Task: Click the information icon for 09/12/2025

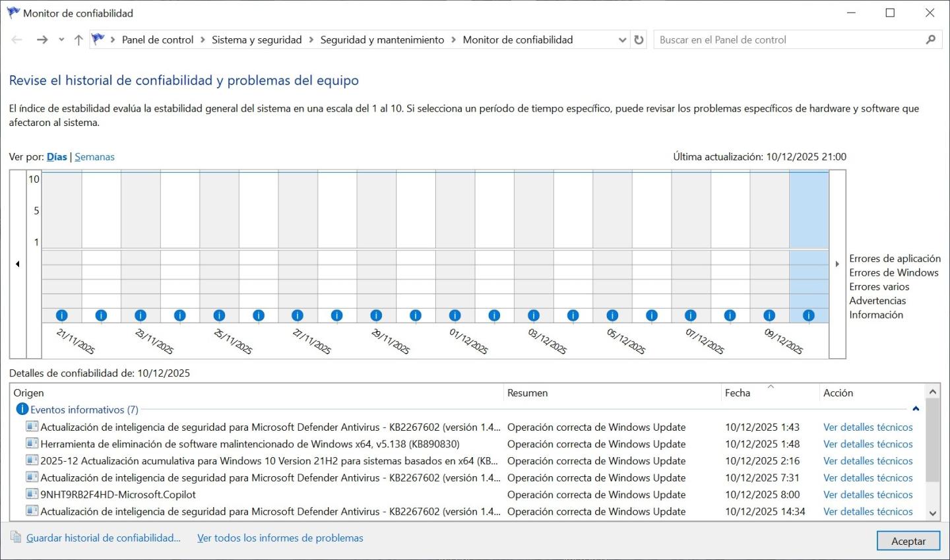Action: click(x=769, y=315)
